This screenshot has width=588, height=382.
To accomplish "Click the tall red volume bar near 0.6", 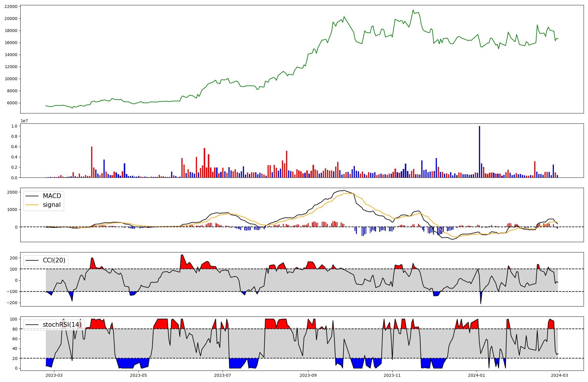I will pos(92,162).
